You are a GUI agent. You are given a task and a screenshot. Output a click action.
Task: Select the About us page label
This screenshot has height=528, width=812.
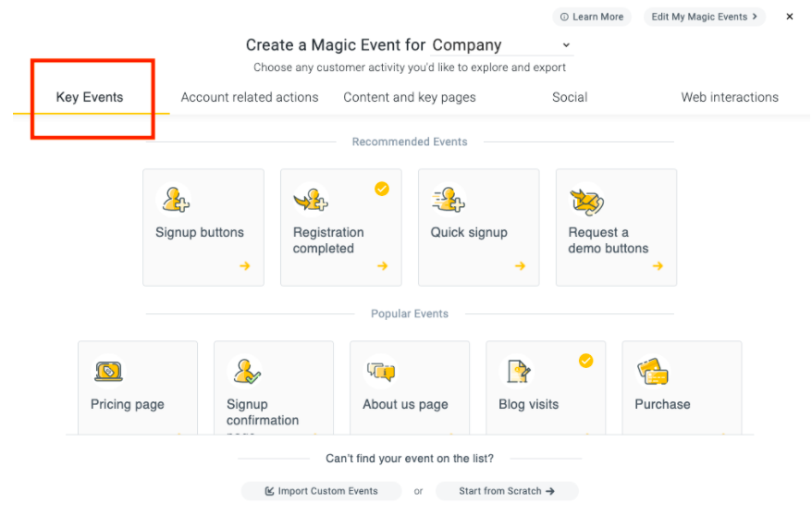(405, 404)
